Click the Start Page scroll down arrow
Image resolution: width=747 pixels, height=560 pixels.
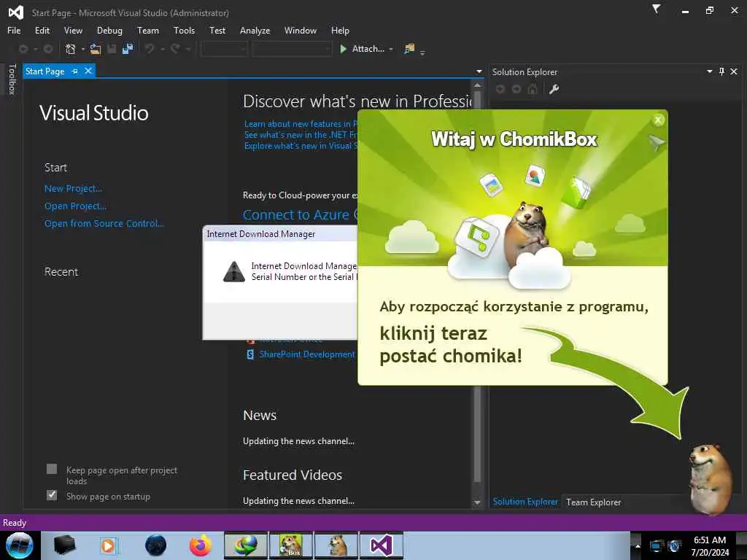[477, 502]
